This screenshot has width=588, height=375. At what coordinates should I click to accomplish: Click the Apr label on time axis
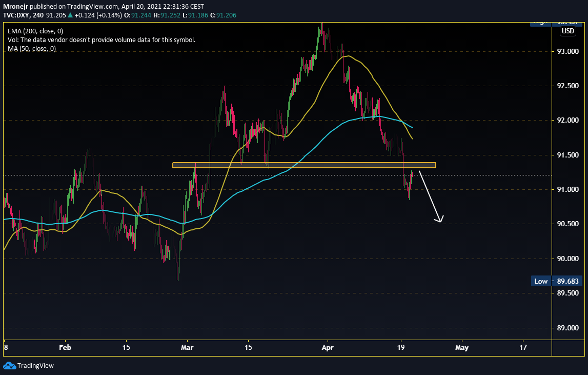click(x=328, y=348)
